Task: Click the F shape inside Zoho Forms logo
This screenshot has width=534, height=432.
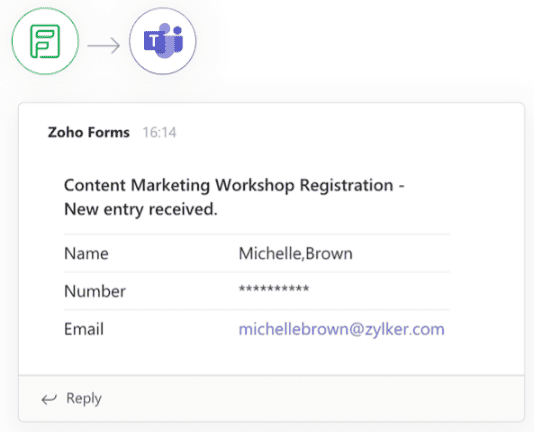Action: (45, 41)
